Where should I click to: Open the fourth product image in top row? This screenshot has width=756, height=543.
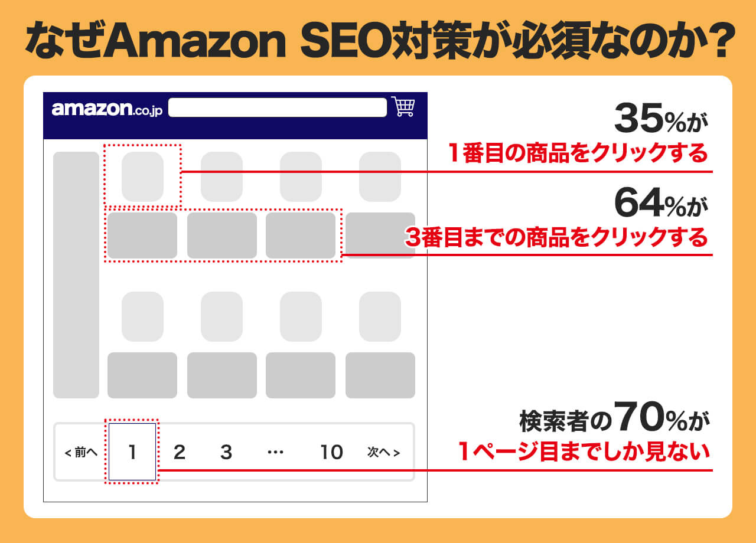380,176
